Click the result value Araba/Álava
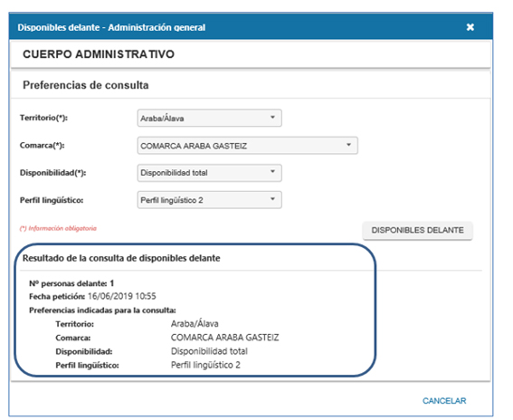Screen dimensions: 513x420 click(195, 324)
